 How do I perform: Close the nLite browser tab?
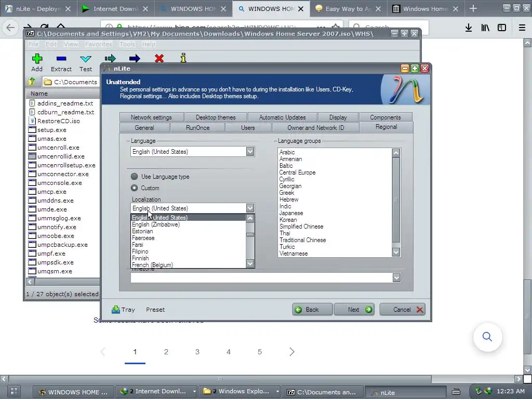(x=68, y=9)
